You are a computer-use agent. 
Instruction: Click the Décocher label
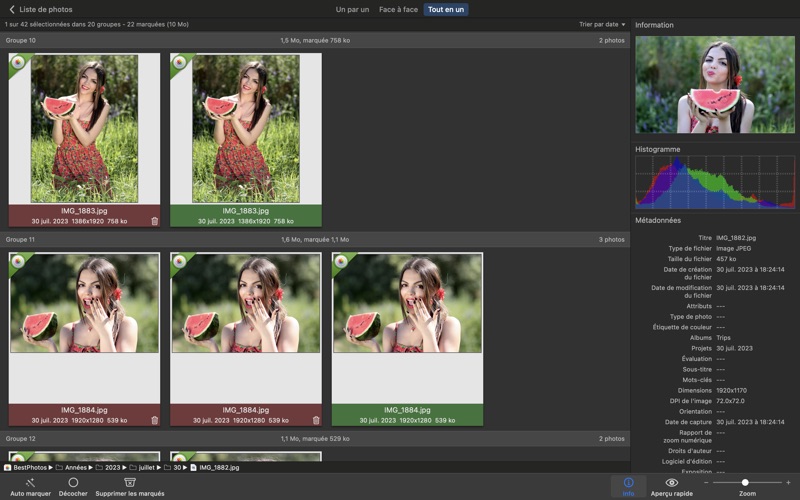(73, 493)
